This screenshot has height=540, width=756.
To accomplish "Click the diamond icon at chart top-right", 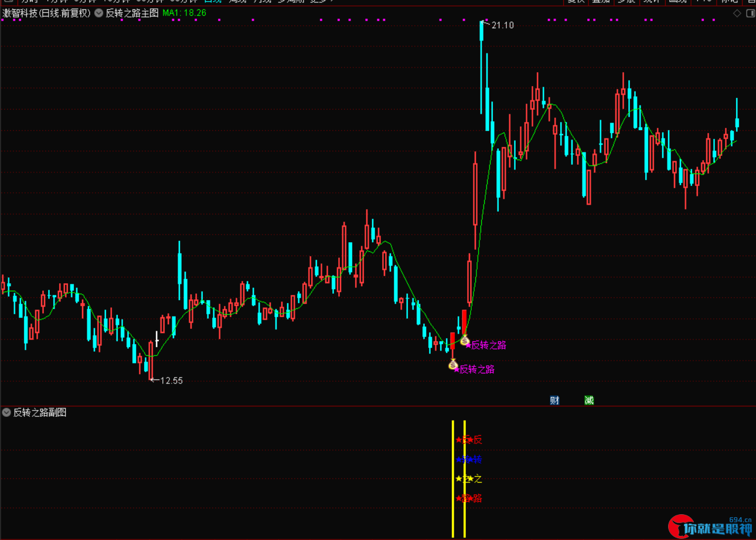I will pyautogui.click(x=737, y=13).
